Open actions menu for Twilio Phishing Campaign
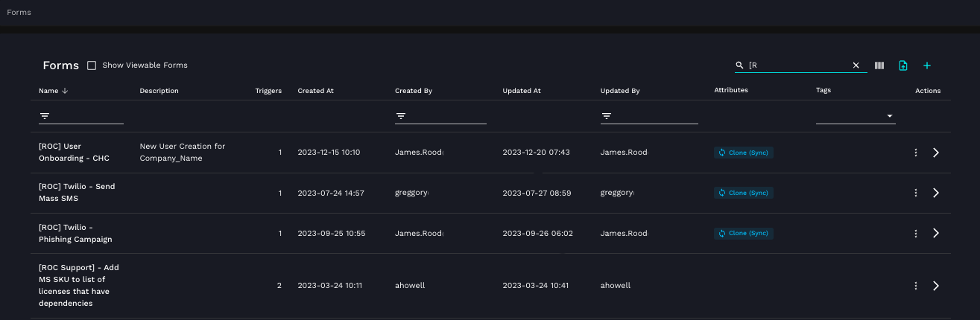This screenshot has height=320, width=980. coord(916,233)
